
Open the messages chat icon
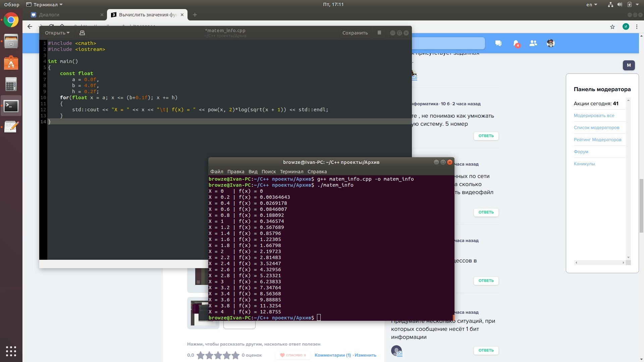(x=498, y=43)
